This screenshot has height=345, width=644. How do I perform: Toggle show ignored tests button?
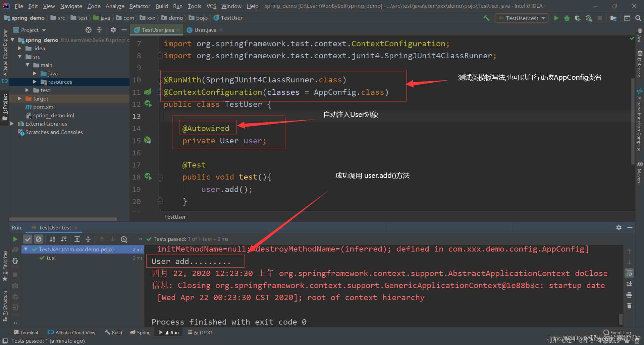click(39, 239)
